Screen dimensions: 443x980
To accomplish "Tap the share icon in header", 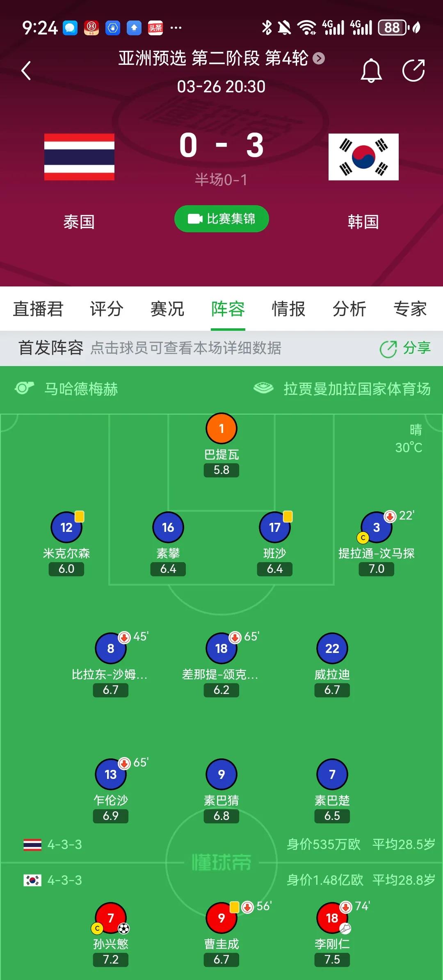I will 413,71.
